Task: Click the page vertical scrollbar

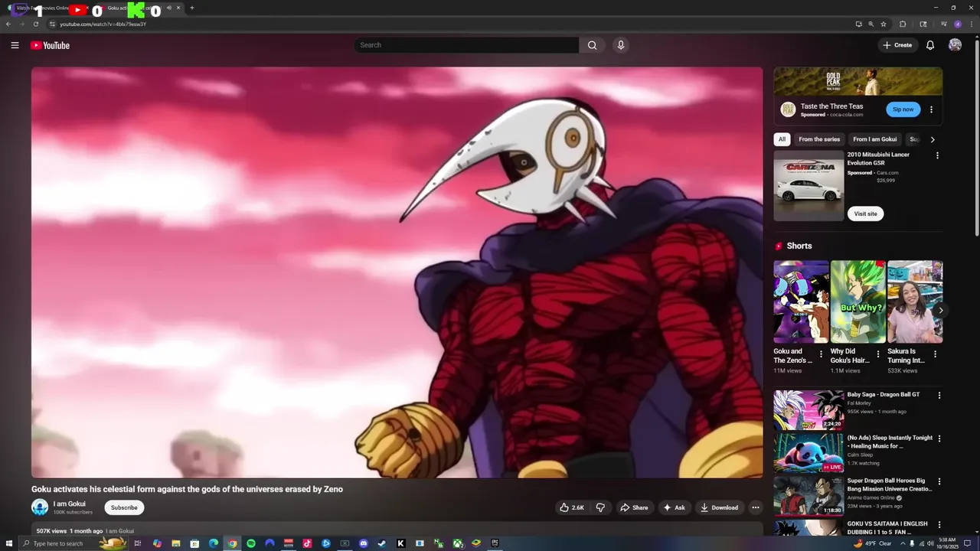Action: pos(976,138)
